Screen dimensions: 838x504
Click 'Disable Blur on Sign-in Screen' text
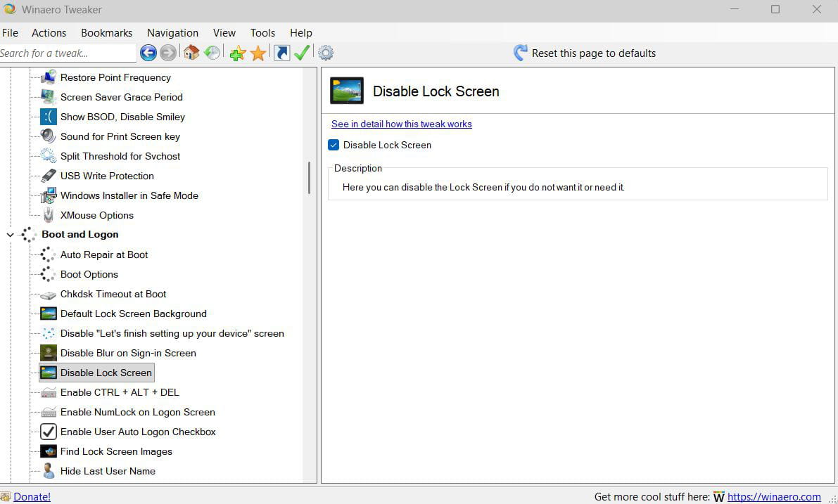click(x=128, y=353)
